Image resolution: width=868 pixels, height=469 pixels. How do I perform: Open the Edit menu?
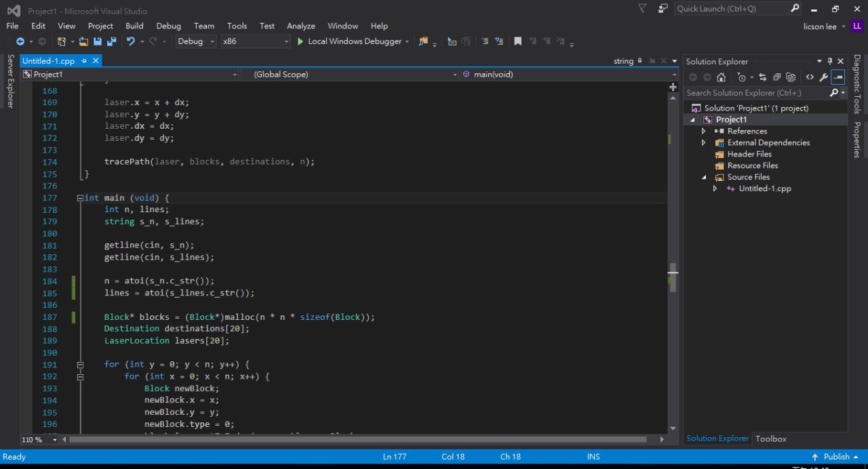pyautogui.click(x=38, y=26)
